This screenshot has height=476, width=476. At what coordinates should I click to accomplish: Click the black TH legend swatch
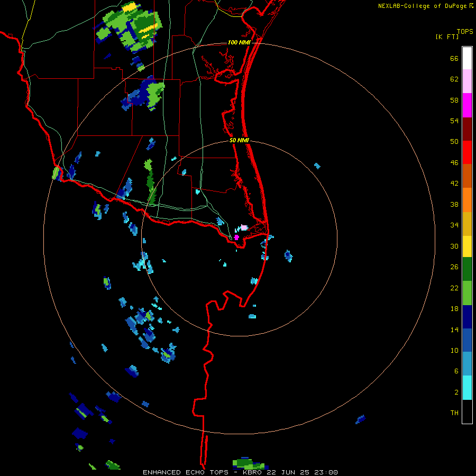point(467,411)
